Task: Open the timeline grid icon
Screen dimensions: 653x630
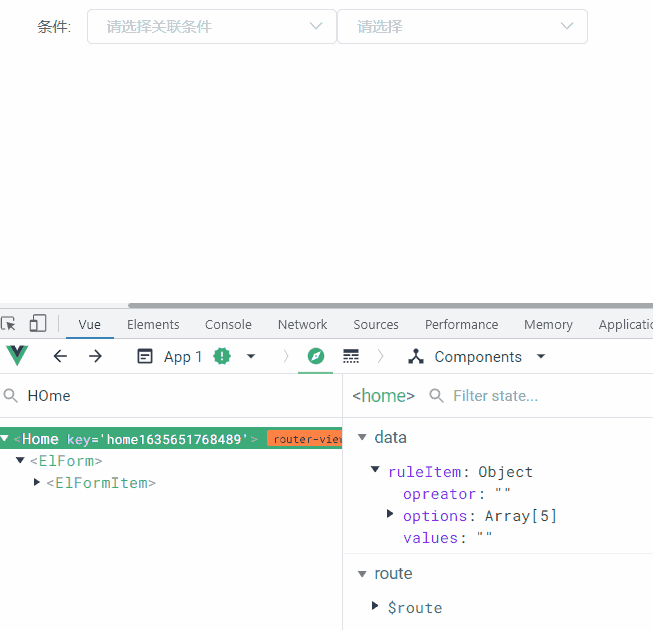Action: [x=351, y=356]
